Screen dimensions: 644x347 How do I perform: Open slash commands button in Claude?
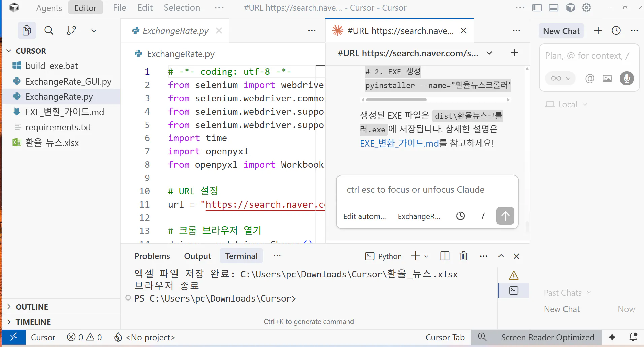[x=483, y=216]
